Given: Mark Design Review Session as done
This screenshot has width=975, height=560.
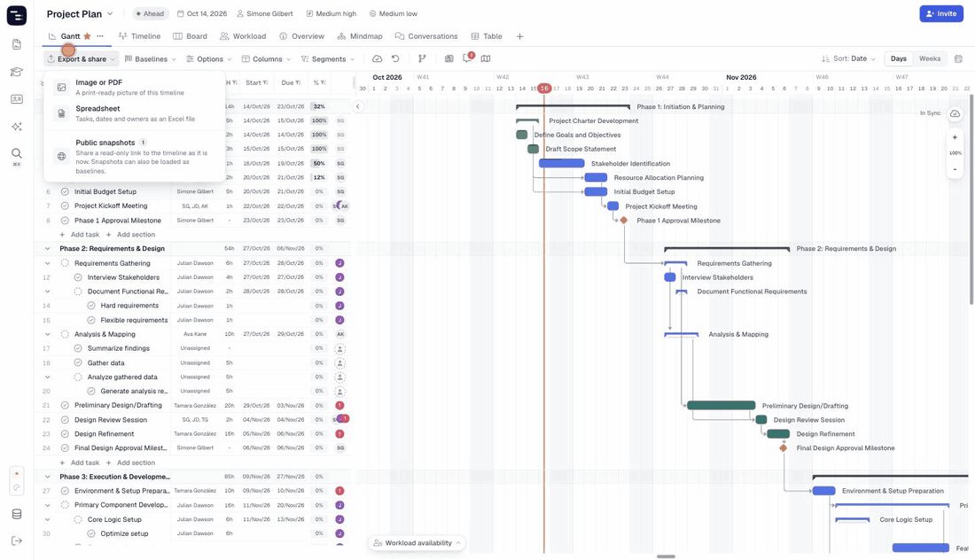Looking at the screenshot, I should pyautogui.click(x=65, y=420).
